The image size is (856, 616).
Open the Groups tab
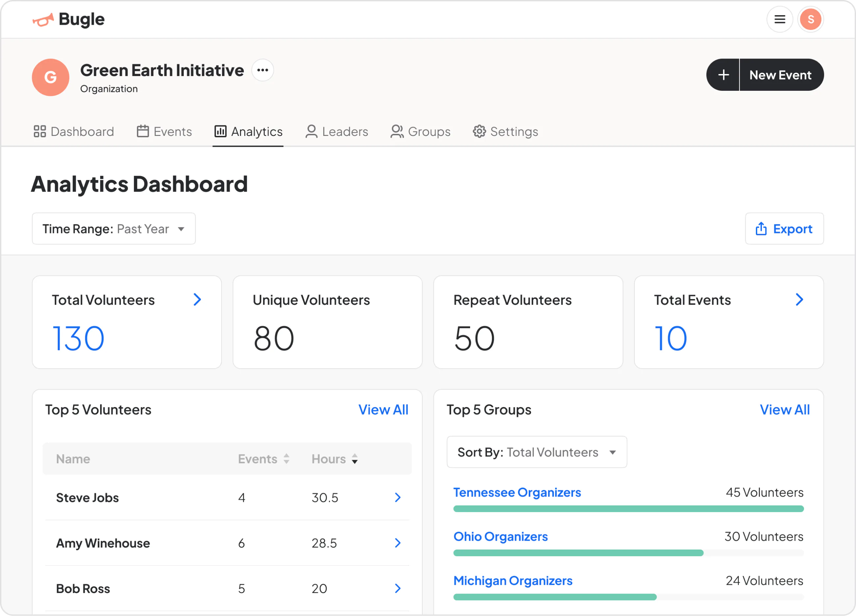(420, 132)
